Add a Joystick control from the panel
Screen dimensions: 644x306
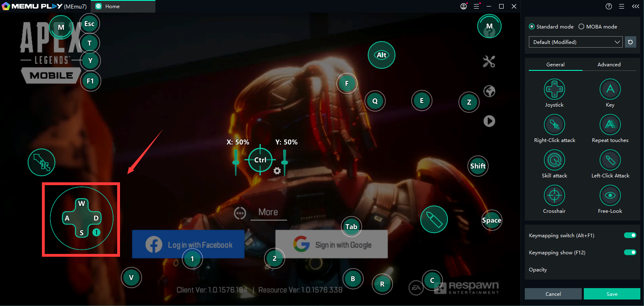pyautogui.click(x=554, y=89)
